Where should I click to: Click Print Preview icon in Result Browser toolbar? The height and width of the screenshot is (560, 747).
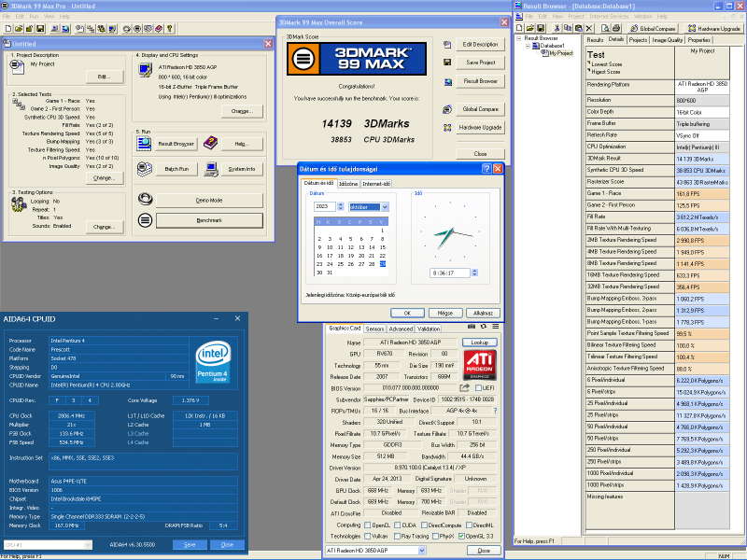pyautogui.click(x=605, y=29)
